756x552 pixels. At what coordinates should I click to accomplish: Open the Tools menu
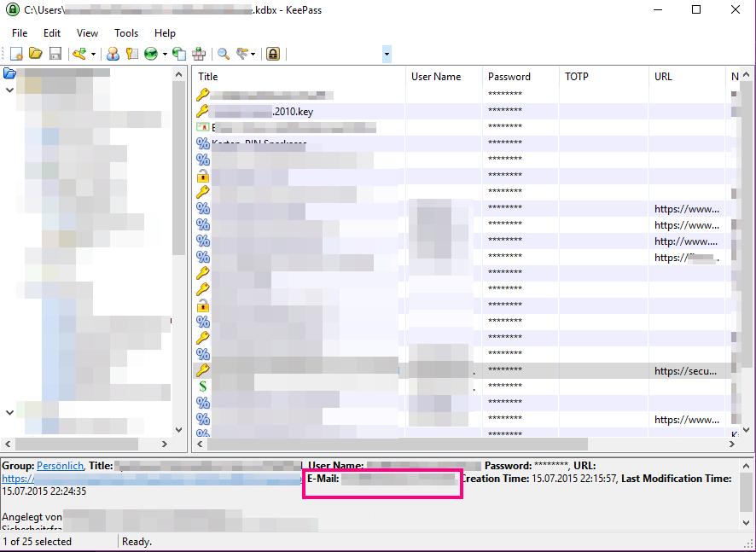tap(126, 33)
